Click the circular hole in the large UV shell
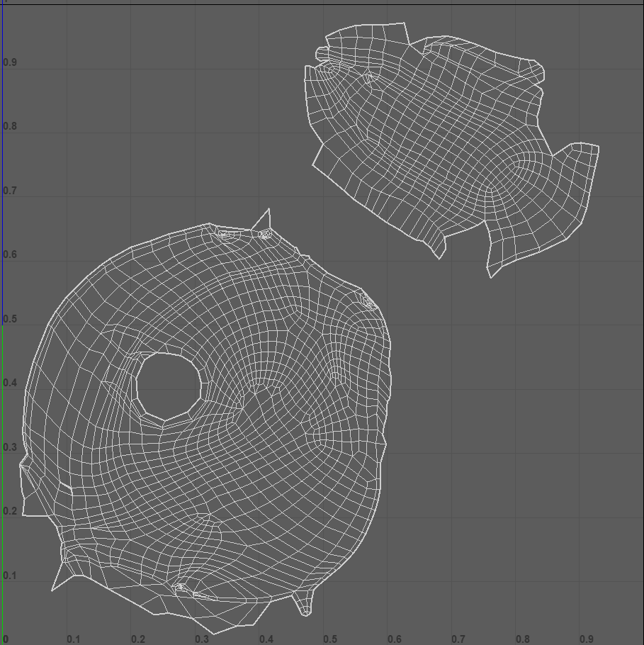 tap(169, 386)
